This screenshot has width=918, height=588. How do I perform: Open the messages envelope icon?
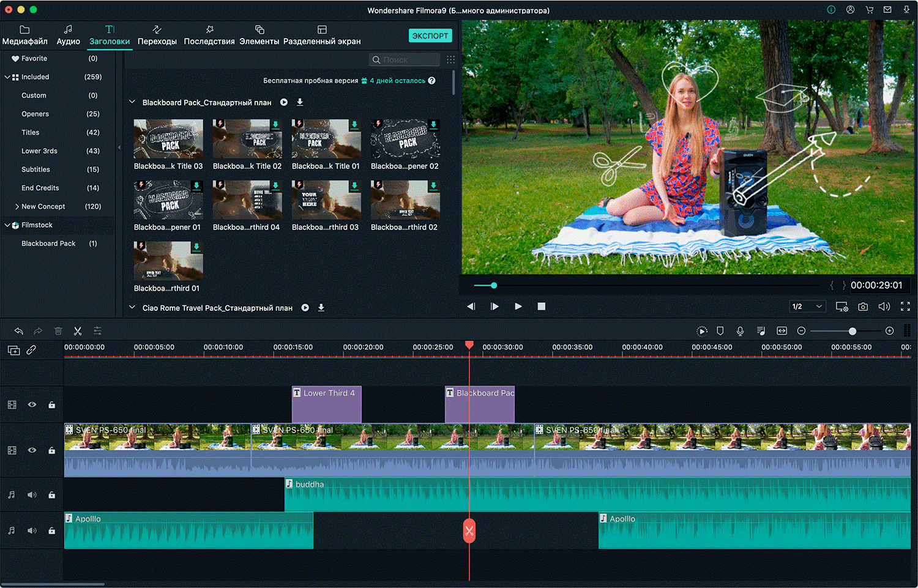(x=887, y=10)
